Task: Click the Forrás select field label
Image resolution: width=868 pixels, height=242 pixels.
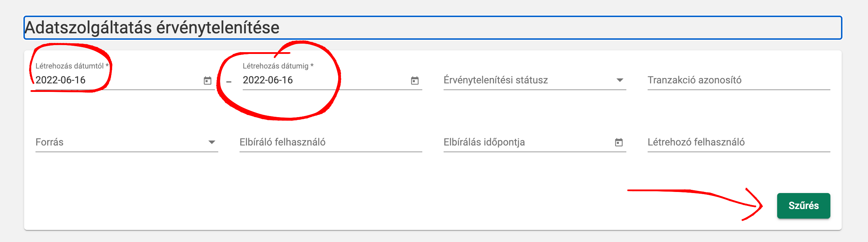Action: [x=49, y=142]
